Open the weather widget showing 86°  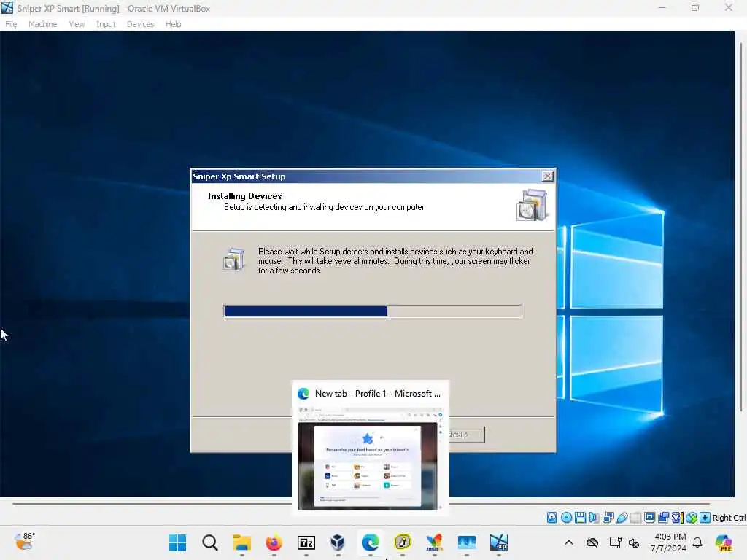click(24, 542)
